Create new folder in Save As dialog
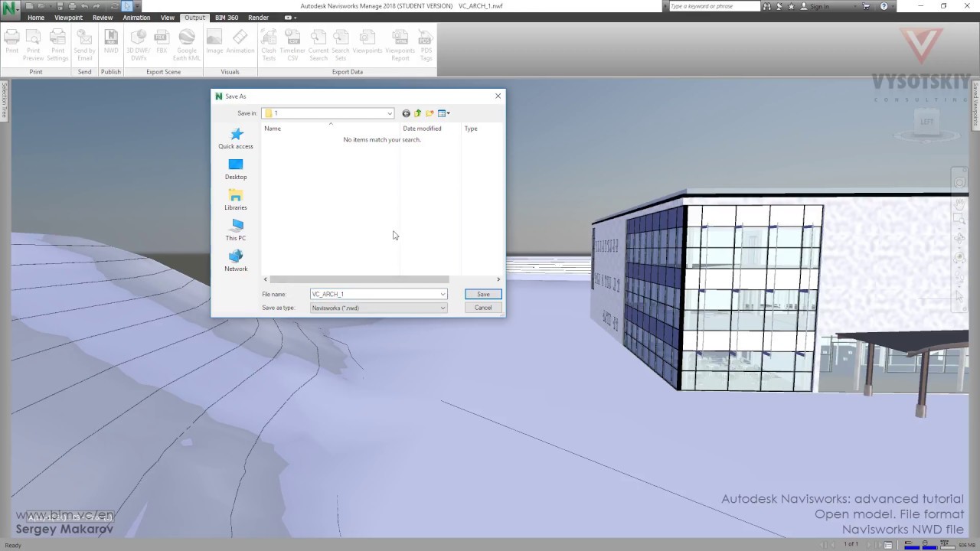The image size is (980, 551). [x=430, y=113]
